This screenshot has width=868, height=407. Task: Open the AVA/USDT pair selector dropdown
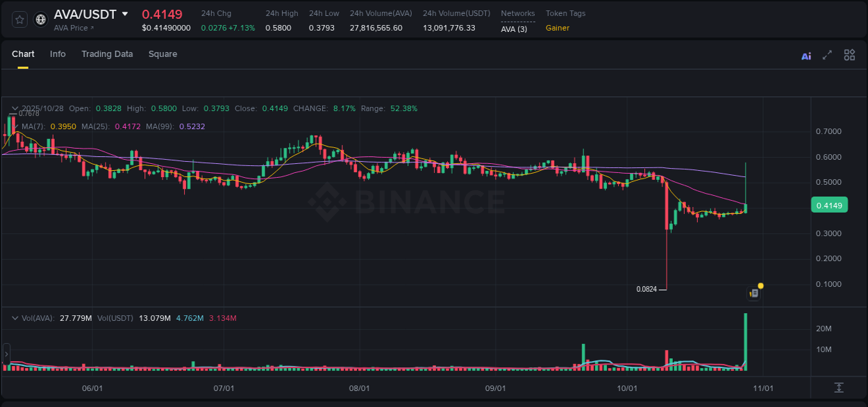pos(125,14)
